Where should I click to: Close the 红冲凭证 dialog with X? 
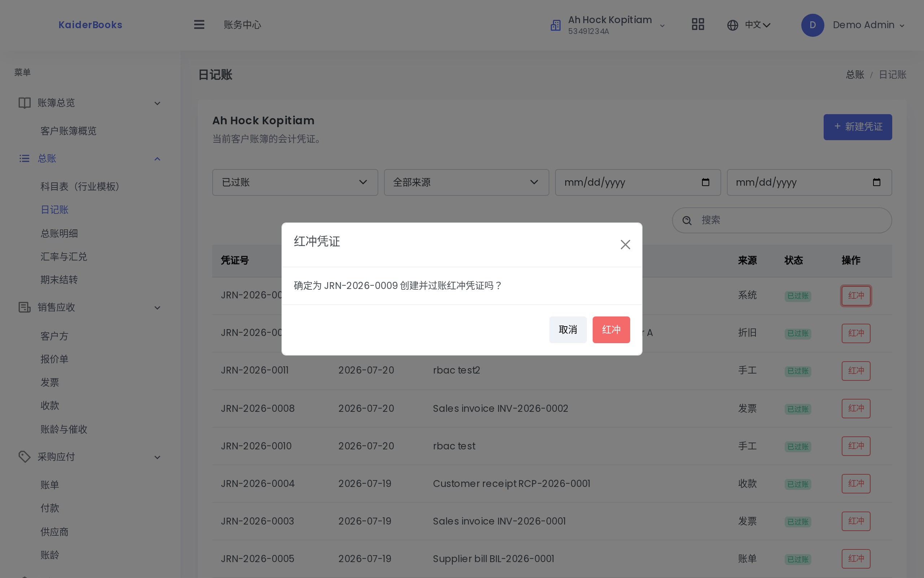click(625, 245)
